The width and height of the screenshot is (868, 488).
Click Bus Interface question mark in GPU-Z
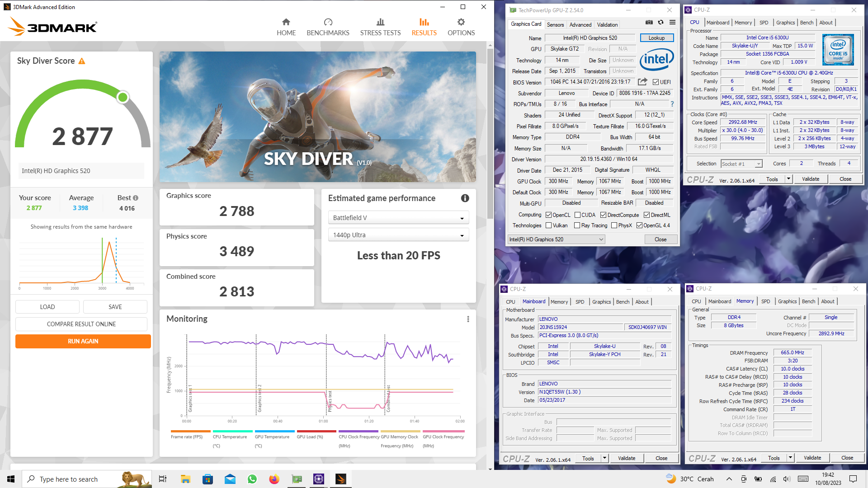click(x=672, y=104)
